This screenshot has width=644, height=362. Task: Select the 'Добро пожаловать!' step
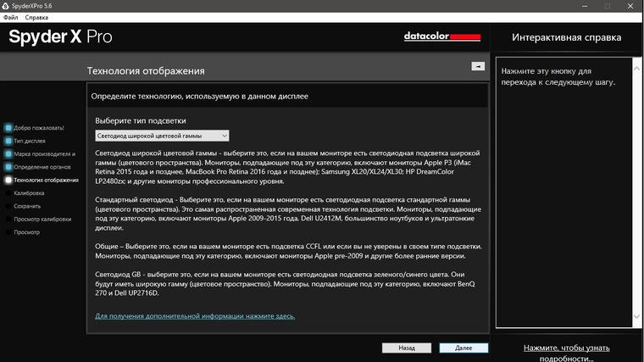point(39,128)
